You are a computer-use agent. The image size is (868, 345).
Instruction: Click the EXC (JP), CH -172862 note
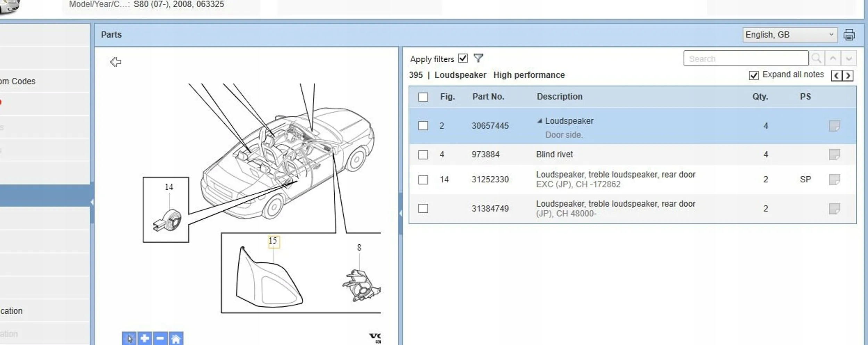tap(578, 184)
